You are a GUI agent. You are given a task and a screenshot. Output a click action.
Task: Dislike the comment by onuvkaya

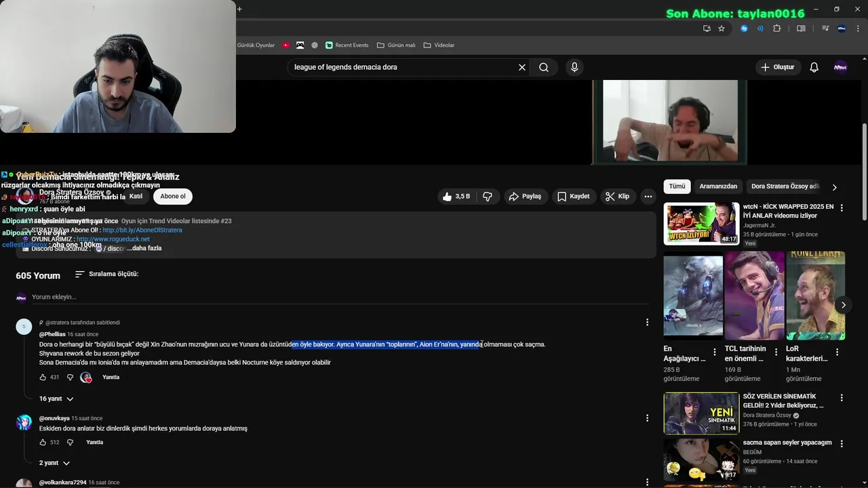coord(70,443)
